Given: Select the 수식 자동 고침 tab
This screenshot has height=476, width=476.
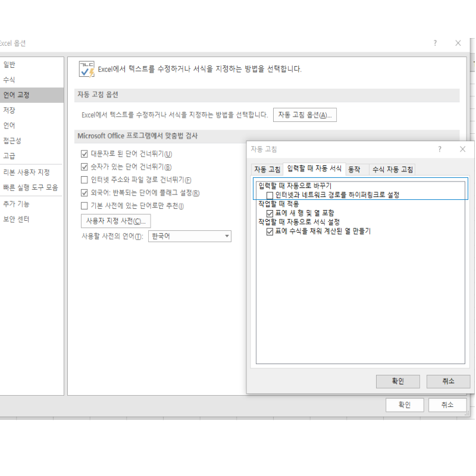Looking at the screenshot, I should 393,168.
